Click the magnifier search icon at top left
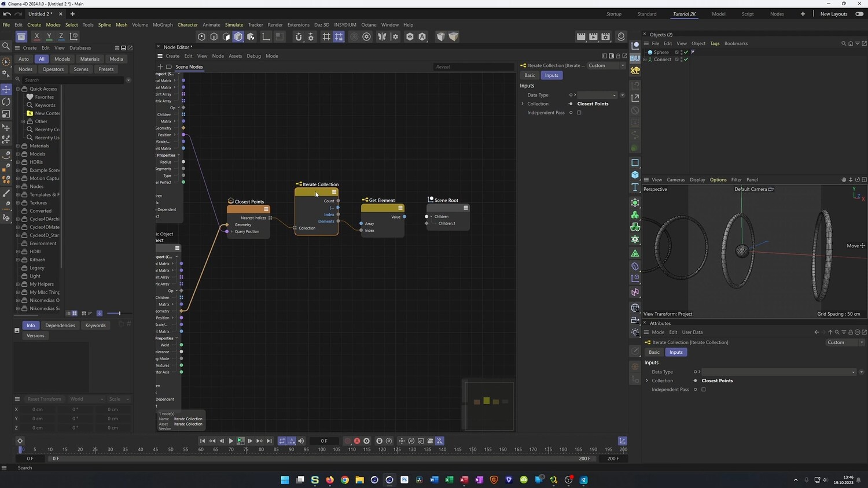Viewport: 868px width, 488px height. tap(6, 46)
